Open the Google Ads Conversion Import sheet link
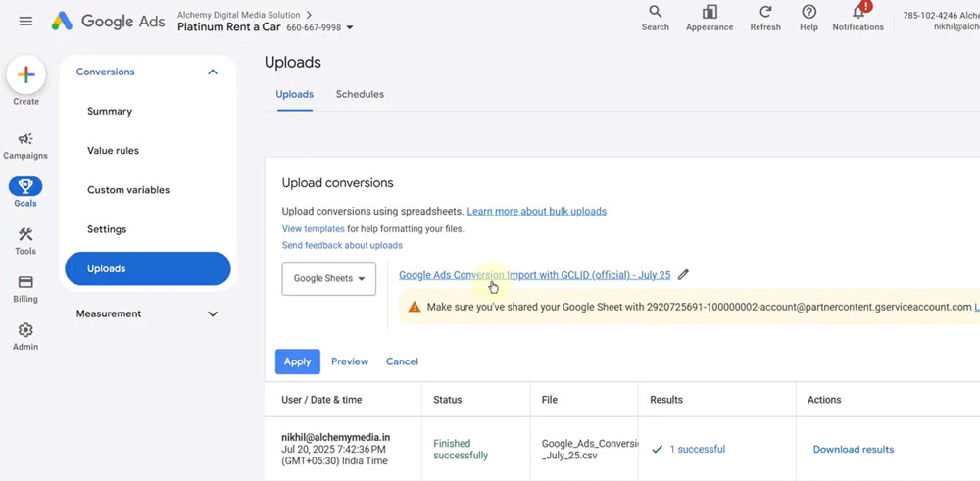 click(534, 275)
